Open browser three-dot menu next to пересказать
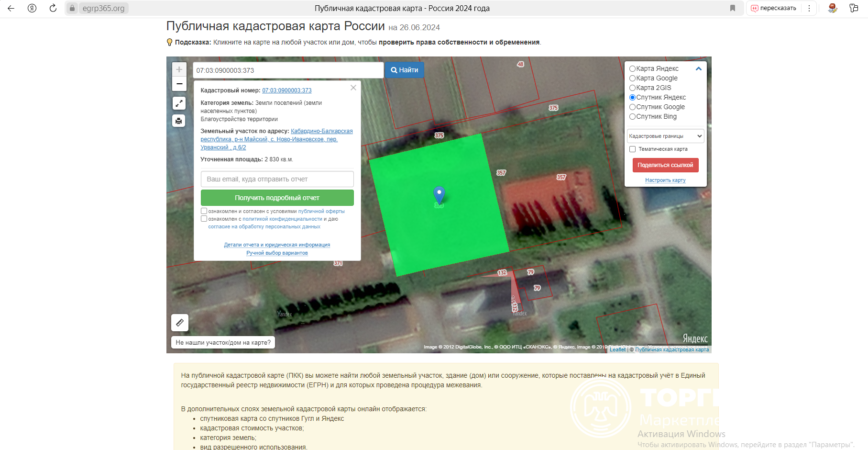 click(809, 8)
